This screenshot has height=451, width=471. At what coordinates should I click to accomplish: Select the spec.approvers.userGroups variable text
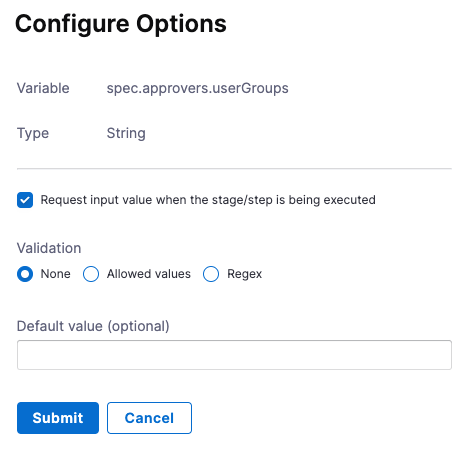pos(198,88)
